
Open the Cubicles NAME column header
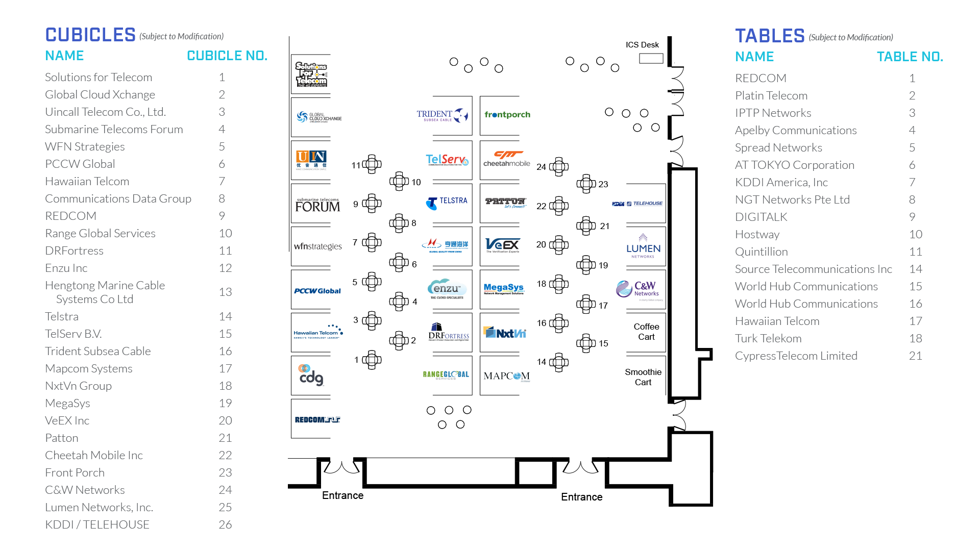pyautogui.click(x=63, y=55)
